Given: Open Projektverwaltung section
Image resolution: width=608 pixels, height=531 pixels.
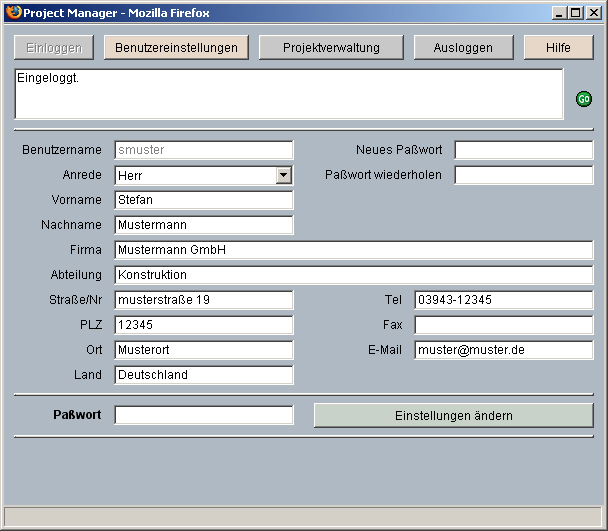Looking at the screenshot, I should [x=330, y=48].
